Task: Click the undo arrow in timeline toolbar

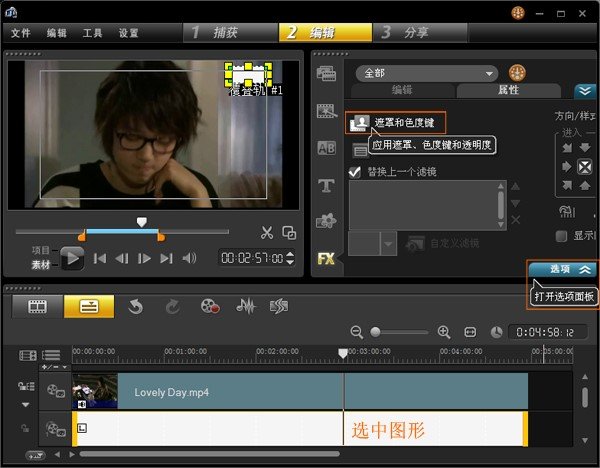Action: tap(136, 307)
